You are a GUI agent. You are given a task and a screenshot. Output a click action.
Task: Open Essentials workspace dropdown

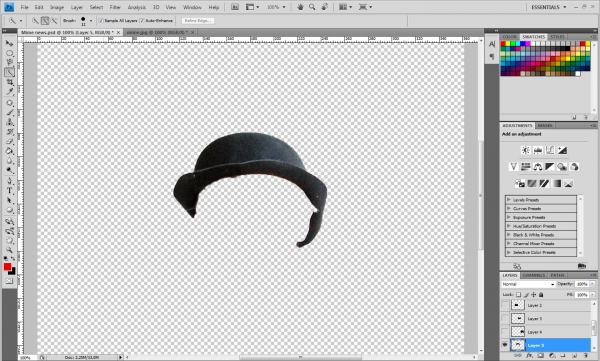548,7
